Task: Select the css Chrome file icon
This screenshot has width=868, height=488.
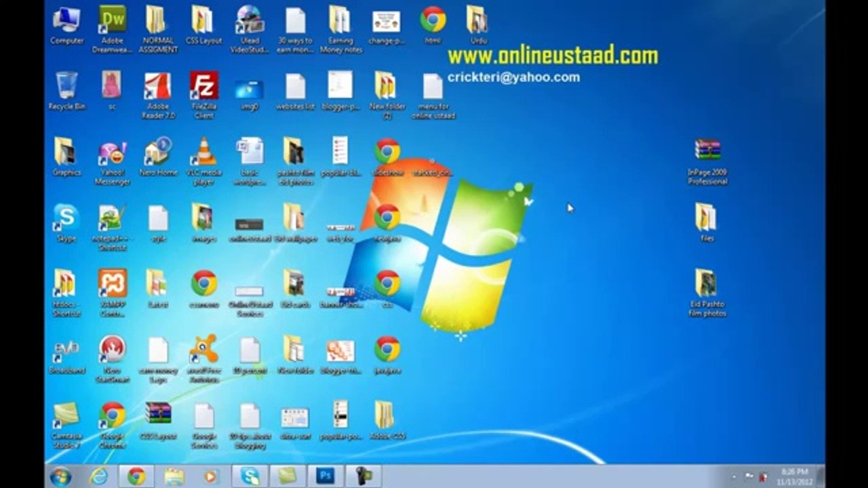Action: point(387,289)
